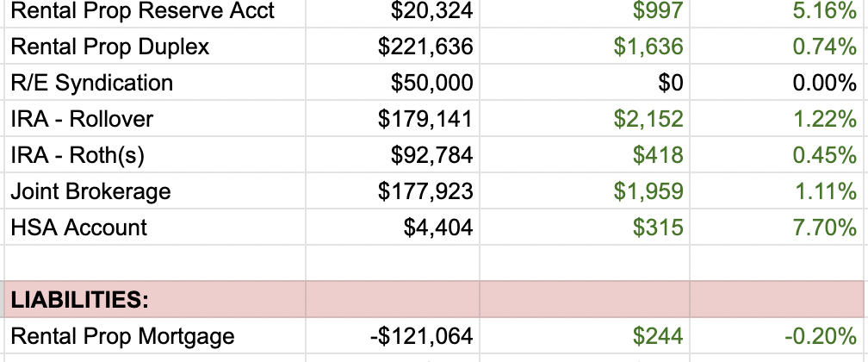This screenshot has width=868, height=362.
Task: Select the Rental Prop Mortgage cell
Action: [122, 336]
